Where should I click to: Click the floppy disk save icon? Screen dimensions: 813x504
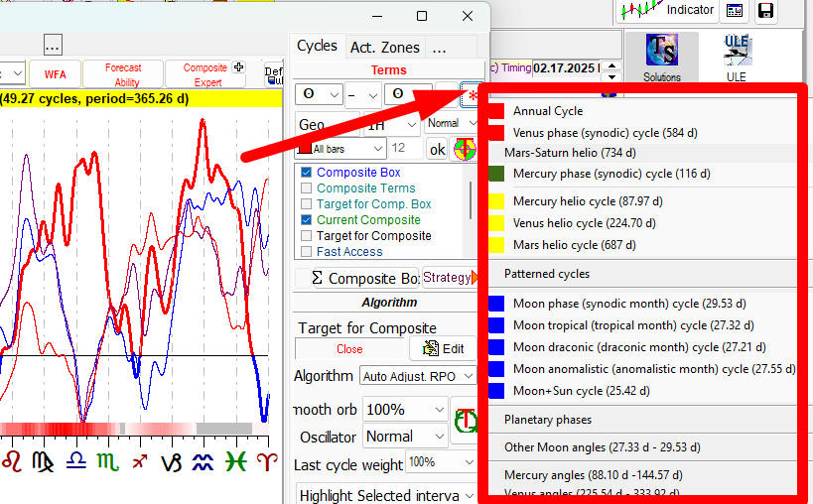click(765, 11)
